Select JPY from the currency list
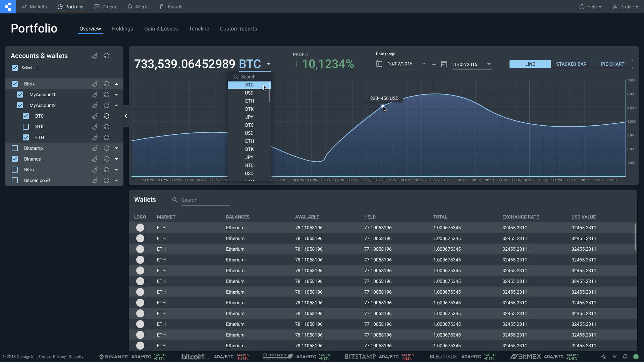The image size is (644, 362). [x=249, y=117]
